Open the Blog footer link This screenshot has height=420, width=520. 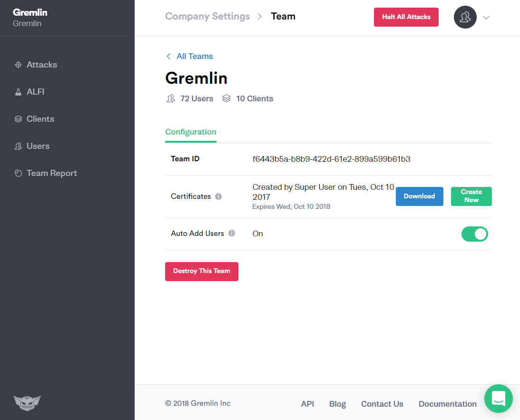(x=337, y=404)
